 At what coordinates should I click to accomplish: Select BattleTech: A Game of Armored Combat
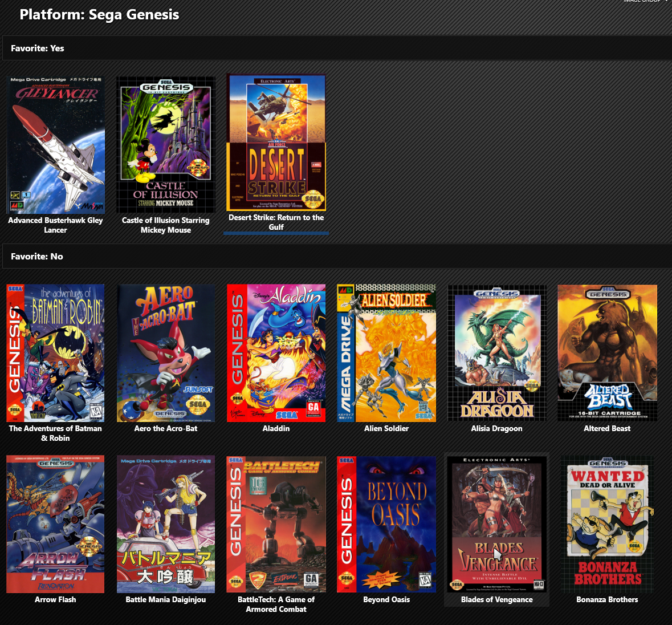[276, 524]
